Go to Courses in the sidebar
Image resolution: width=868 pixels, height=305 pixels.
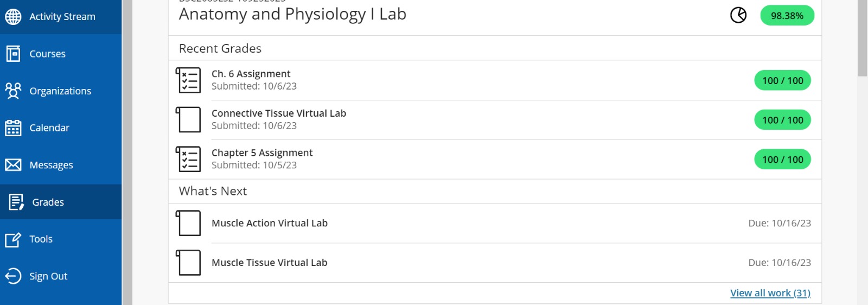click(x=47, y=54)
